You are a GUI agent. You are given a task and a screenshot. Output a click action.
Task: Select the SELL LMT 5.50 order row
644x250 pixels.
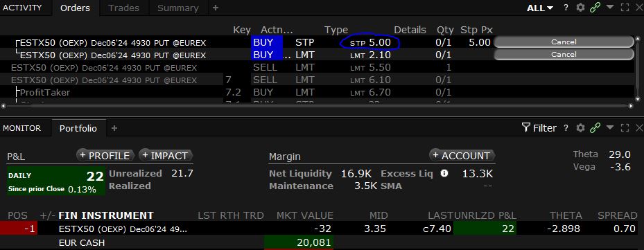coord(317,67)
